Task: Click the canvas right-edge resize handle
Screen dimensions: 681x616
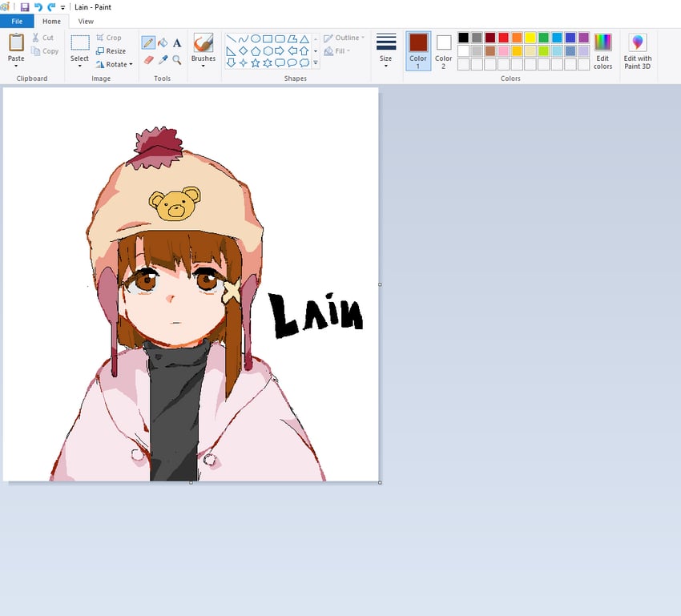Action: [x=380, y=285]
